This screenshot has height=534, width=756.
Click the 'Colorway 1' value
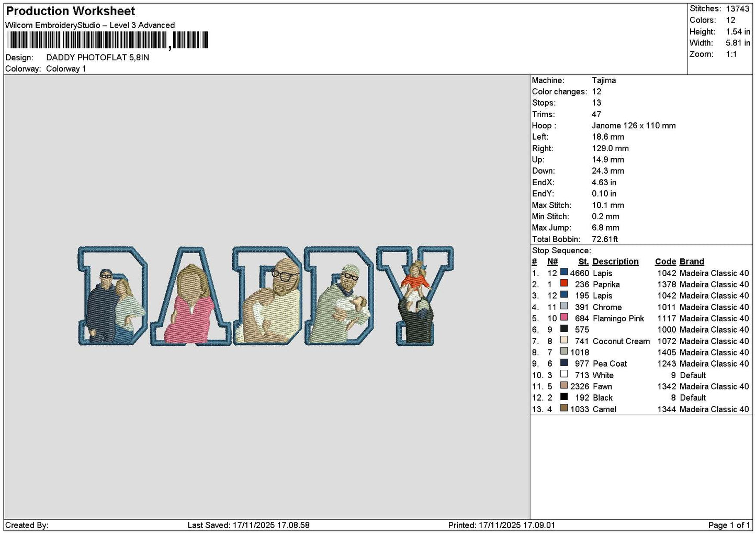click(66, 69)
